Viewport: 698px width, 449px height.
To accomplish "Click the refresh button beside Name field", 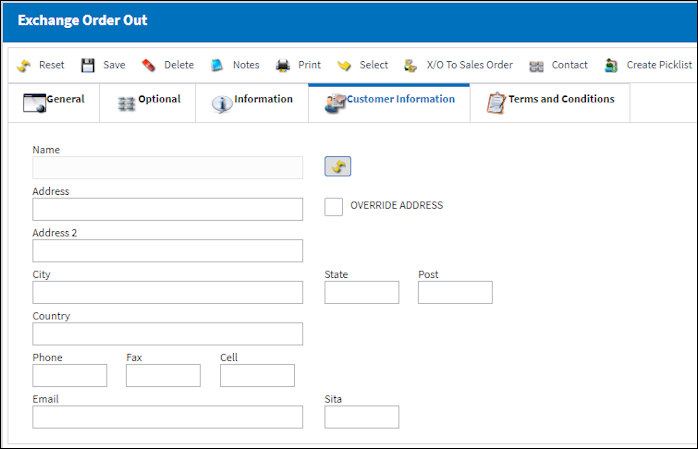I will [x=338, y=166].
